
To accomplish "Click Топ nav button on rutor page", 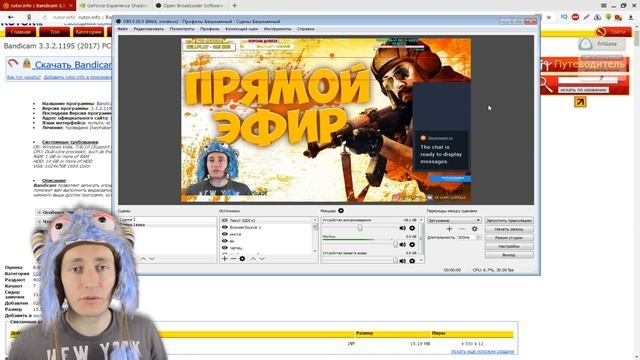I will 55,32.
